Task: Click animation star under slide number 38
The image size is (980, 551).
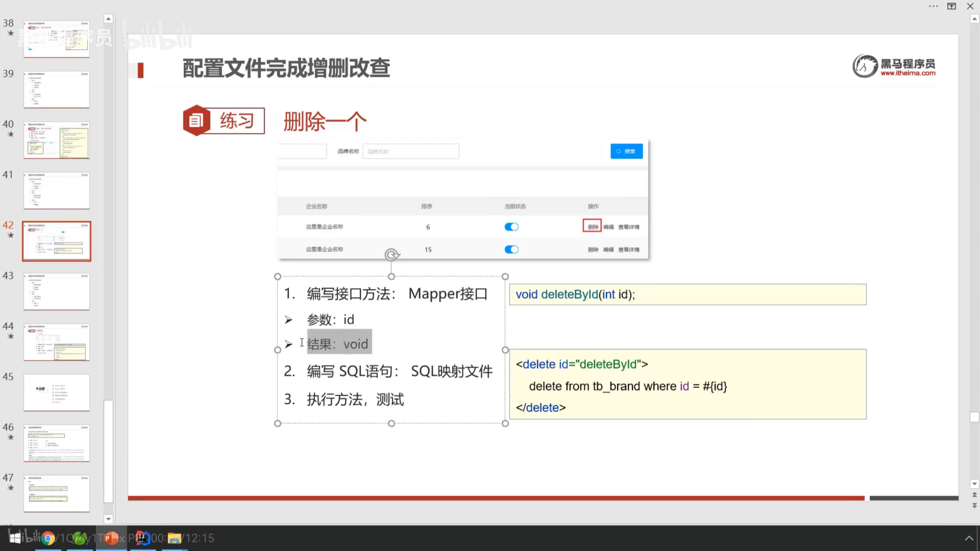Action: pyautogui.click(x=11, y=33)
